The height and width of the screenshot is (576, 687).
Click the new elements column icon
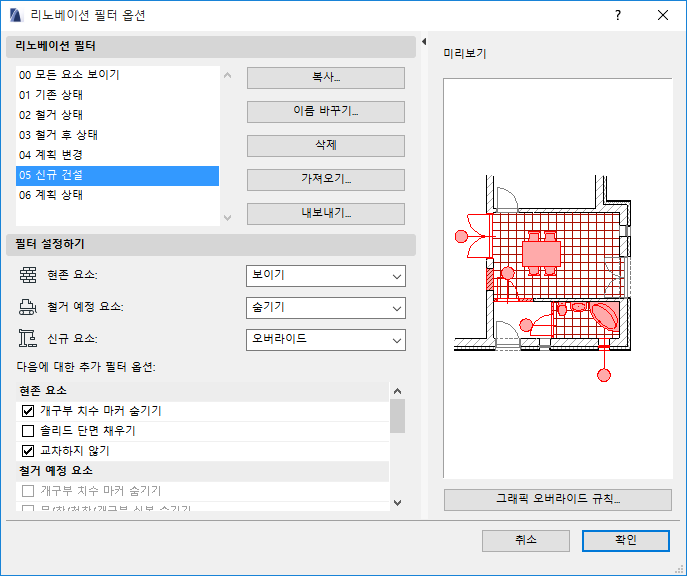pos(28,339)
